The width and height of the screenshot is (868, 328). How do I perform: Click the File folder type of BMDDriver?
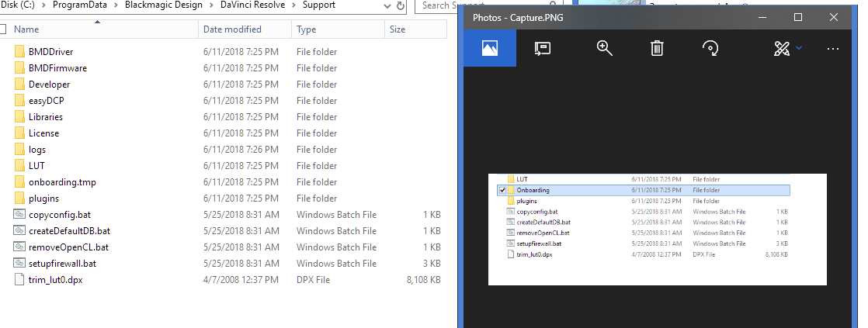pos(317,51)
